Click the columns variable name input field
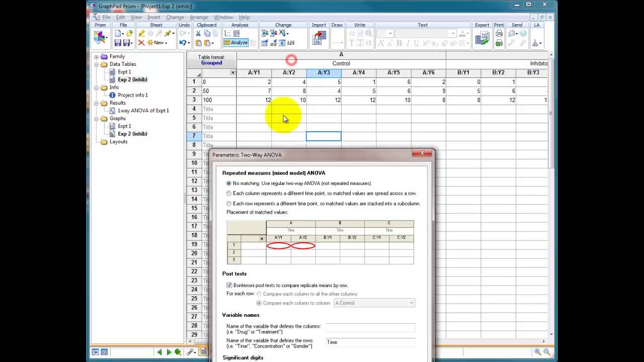This screenshot has width=644, height=362. [x=370, y=327]
